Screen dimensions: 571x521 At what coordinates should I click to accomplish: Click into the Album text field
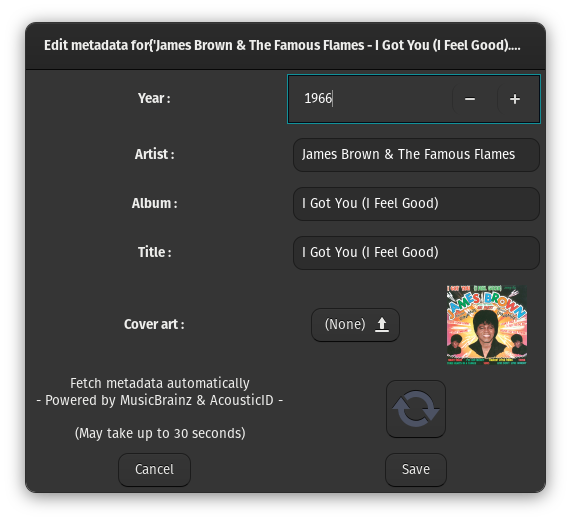pos(416,204)
